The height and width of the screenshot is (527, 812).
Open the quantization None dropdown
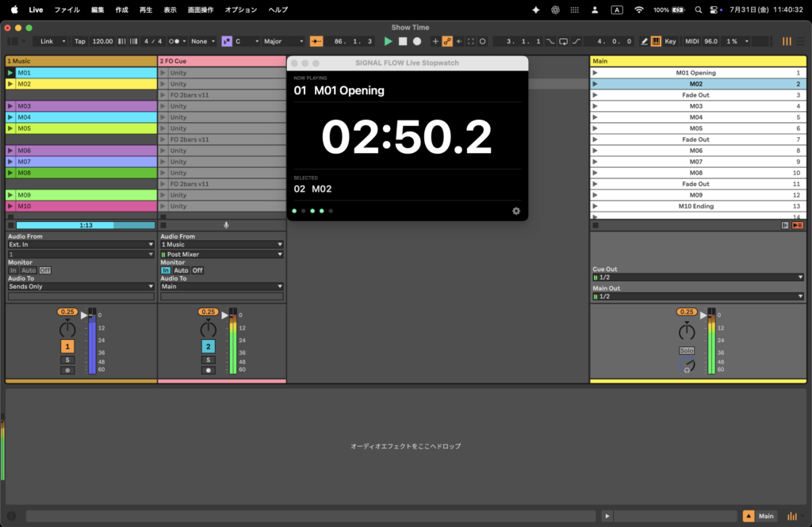(x=202, y=41)
